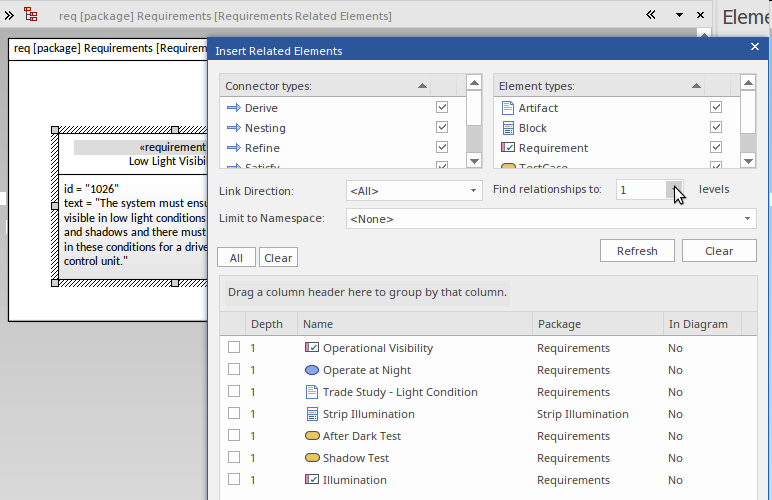Toggle the Block element type checkbox
Screen dimensions: 772x500
point(716,128)
